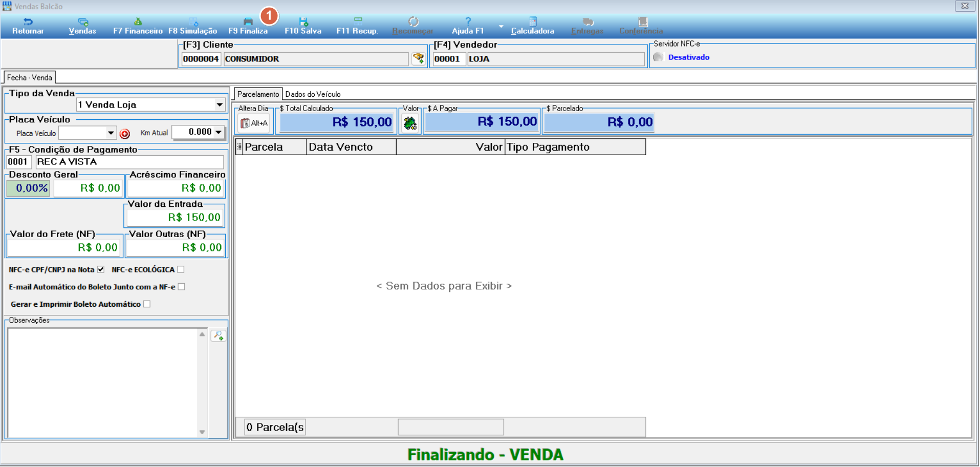This screenshot has width=980, height=467.
Task: Open the Calculadora tool
Action: tap(532, 26)
